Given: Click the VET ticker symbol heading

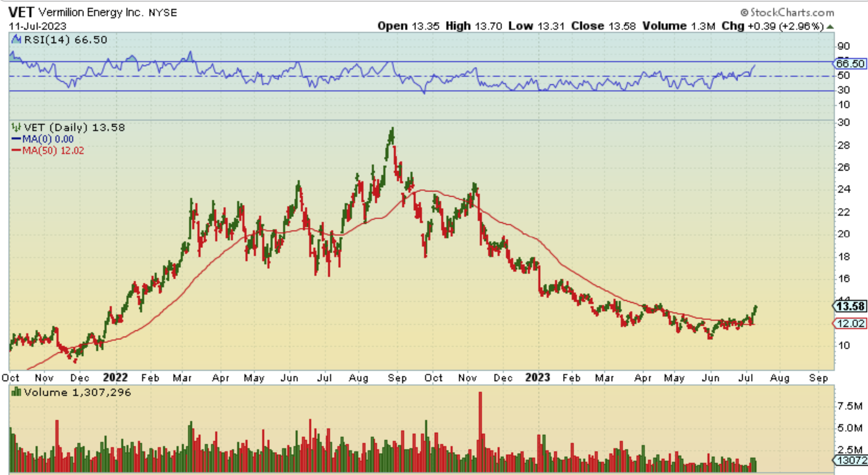Looking at the screenshot, I should click(x=21, y=12).
